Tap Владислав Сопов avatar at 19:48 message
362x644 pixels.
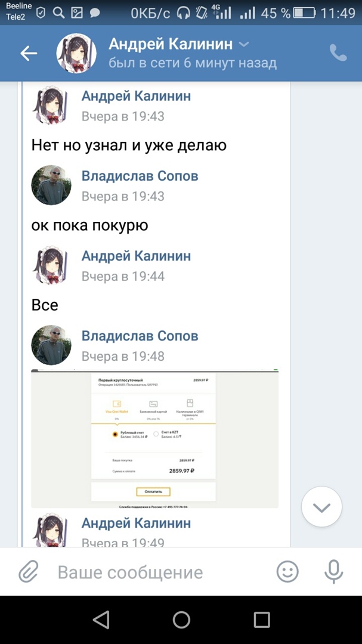(x=51, y=345)
